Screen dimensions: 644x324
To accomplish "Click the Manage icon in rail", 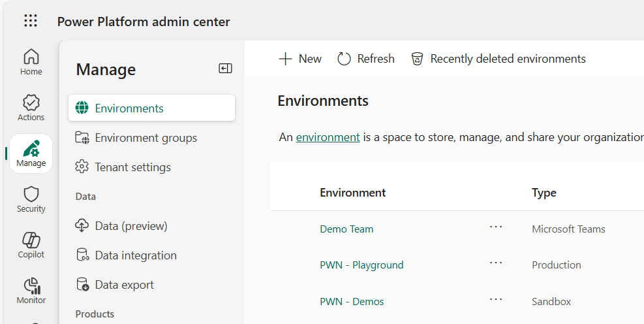I will [31, 154].
